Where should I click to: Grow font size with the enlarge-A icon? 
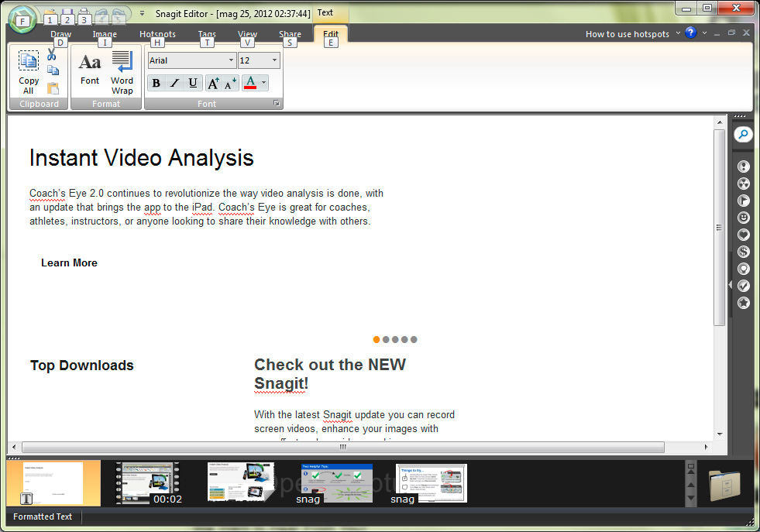click(x=214, y=84)
